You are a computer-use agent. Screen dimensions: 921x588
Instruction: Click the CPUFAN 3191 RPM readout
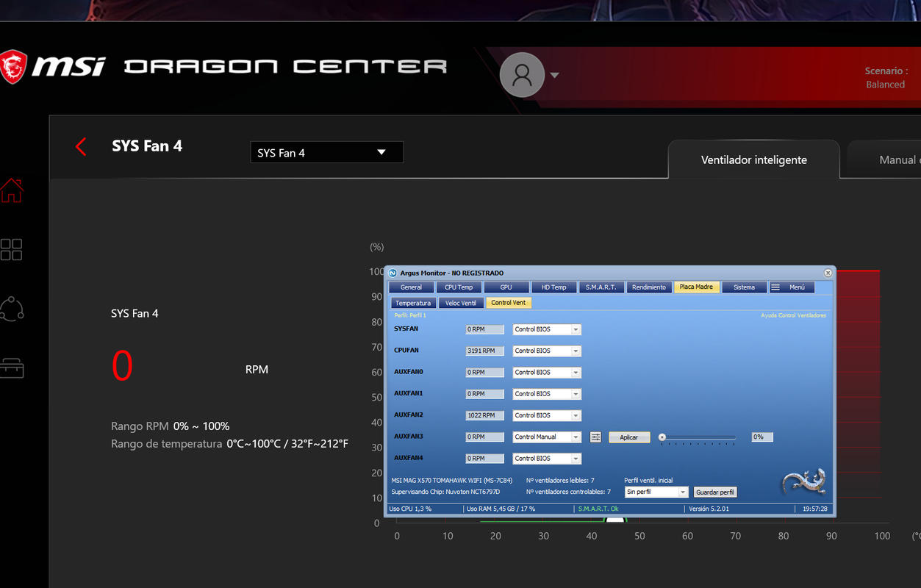point(485,351)
